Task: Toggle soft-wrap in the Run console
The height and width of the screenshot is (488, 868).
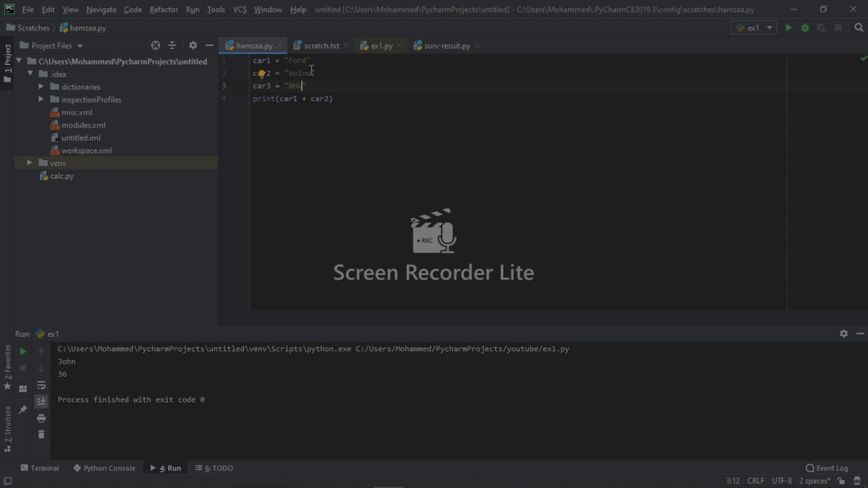Action: (x=41, y=385)
